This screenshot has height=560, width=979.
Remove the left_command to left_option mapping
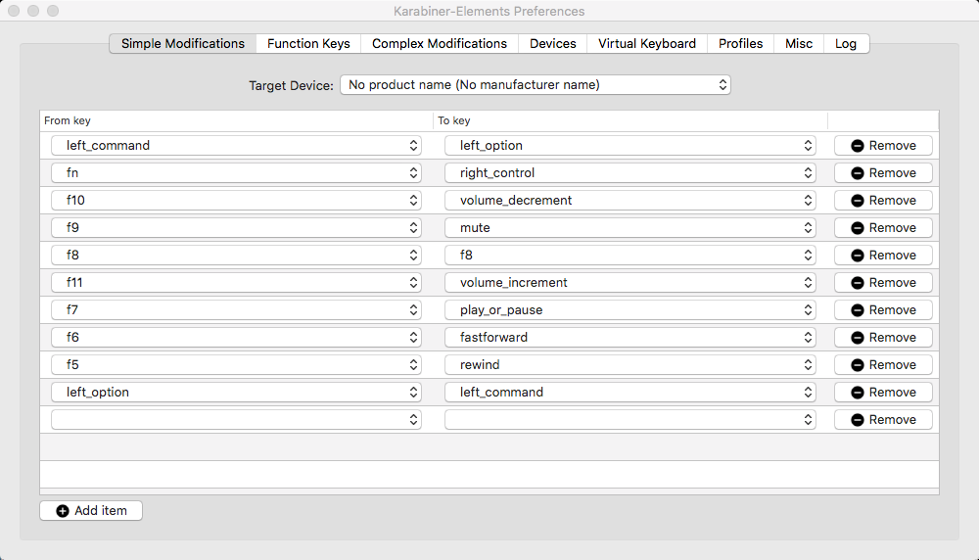(883, 146)
